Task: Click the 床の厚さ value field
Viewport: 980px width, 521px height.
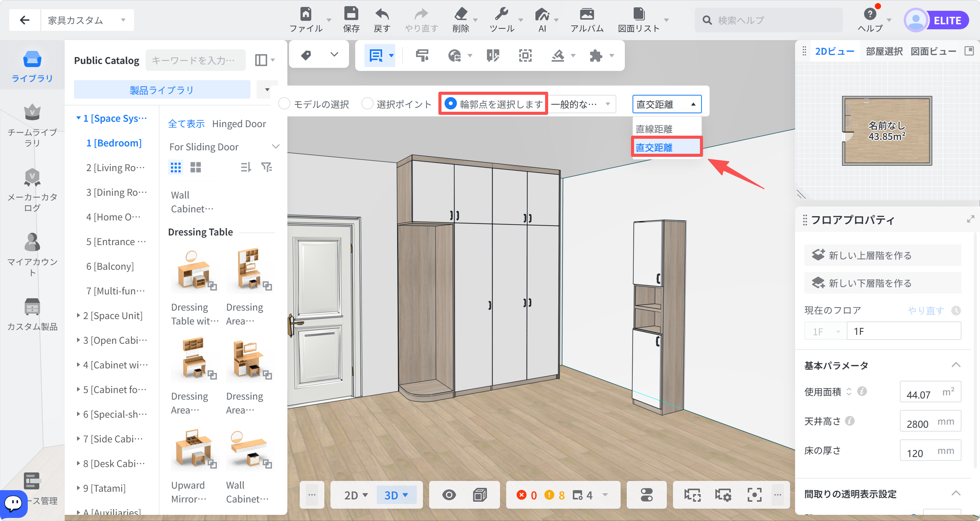Action: coord(930,450)
